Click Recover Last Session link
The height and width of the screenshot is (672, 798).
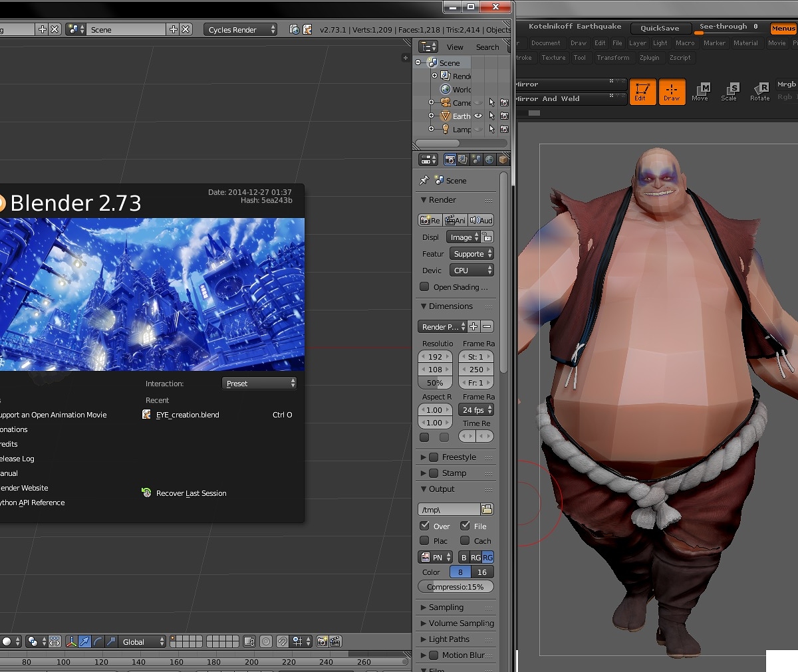[x=191, y=493]
